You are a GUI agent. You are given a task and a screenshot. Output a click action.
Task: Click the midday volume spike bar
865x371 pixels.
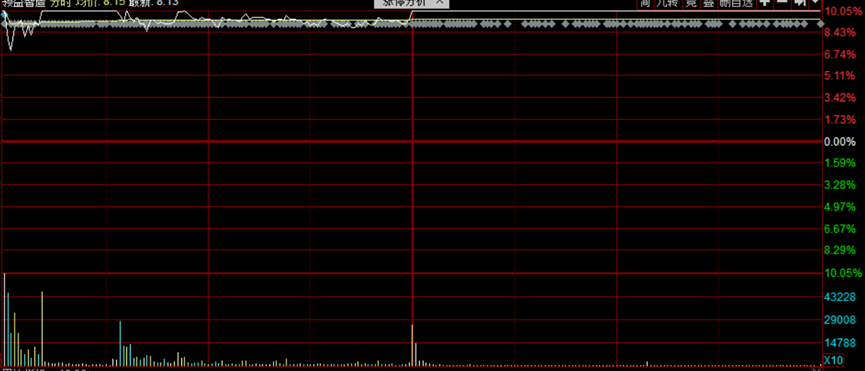(412, 345)
